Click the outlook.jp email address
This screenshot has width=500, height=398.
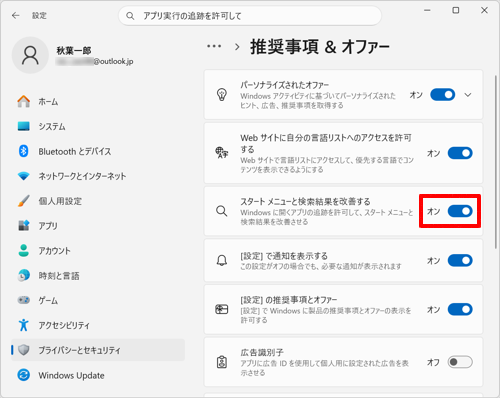[95, 61]
